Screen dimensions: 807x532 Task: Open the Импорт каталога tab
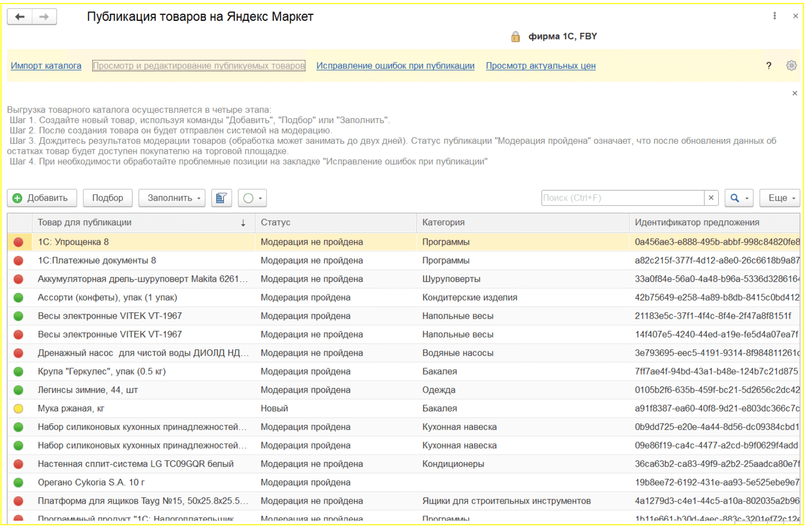click(46, 66)
